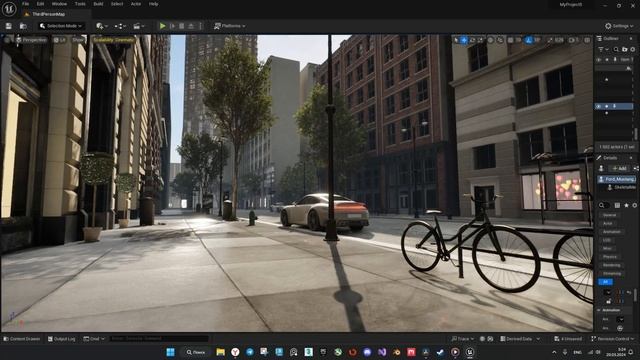Open property matrix grid icon in Details
The width and height of the screenshot is (640, 360).
[617, 205]
